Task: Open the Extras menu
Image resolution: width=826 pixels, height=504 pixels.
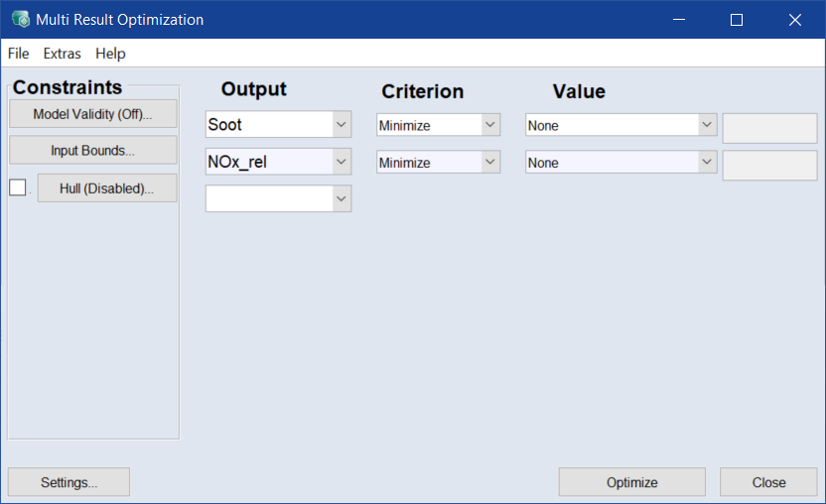Action: click(62, 54)
